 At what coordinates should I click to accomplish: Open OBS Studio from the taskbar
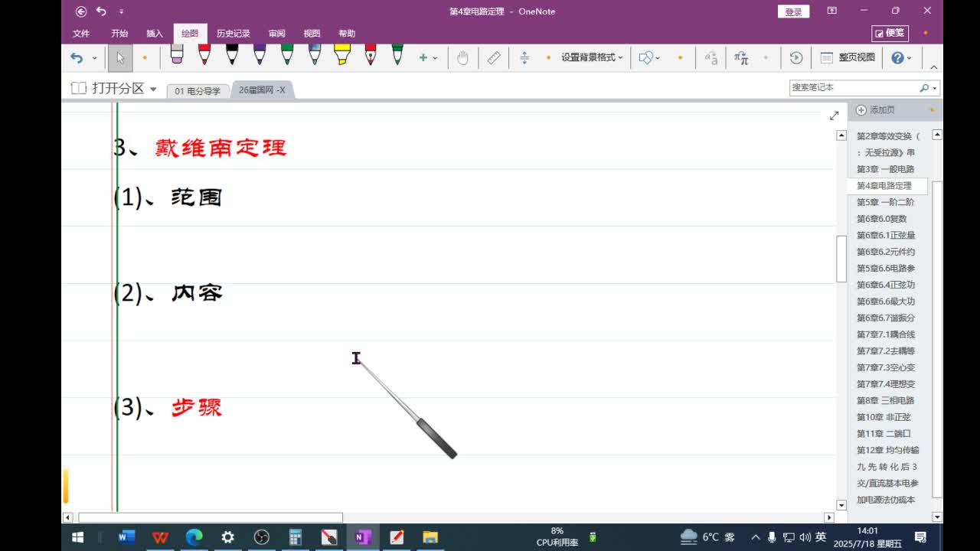(262, 537)
